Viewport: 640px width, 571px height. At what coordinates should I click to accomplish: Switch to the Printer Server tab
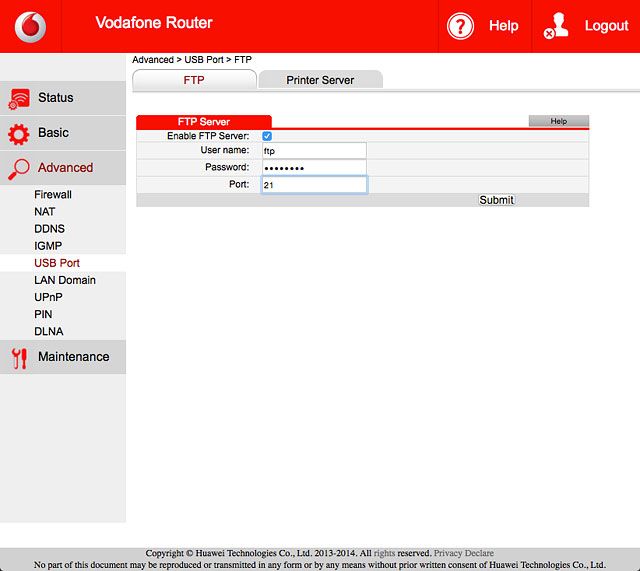(320, 80)
